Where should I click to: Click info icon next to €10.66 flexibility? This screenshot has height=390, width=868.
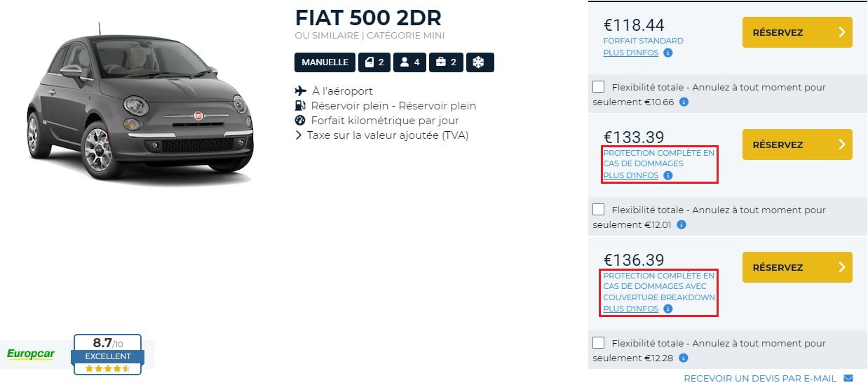684,102
